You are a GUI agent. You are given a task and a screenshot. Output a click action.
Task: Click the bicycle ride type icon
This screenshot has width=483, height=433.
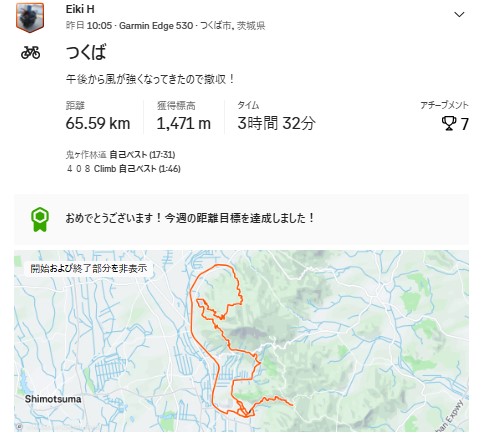30,52
